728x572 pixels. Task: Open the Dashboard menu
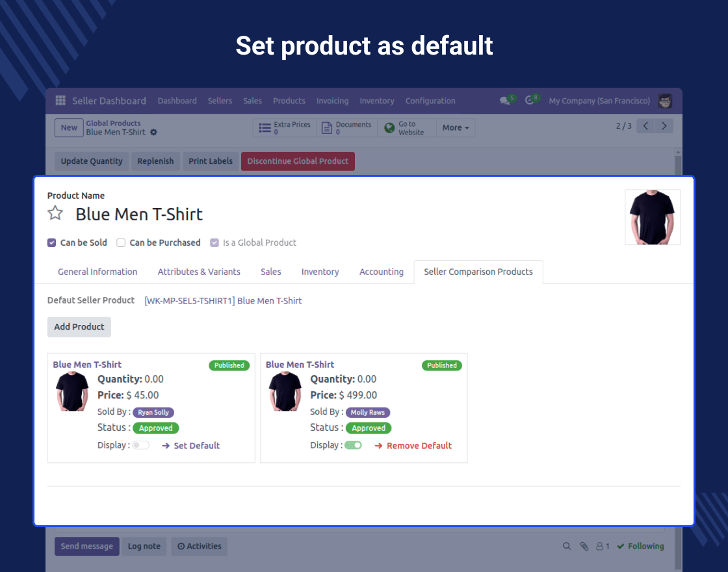pos(177,101)
